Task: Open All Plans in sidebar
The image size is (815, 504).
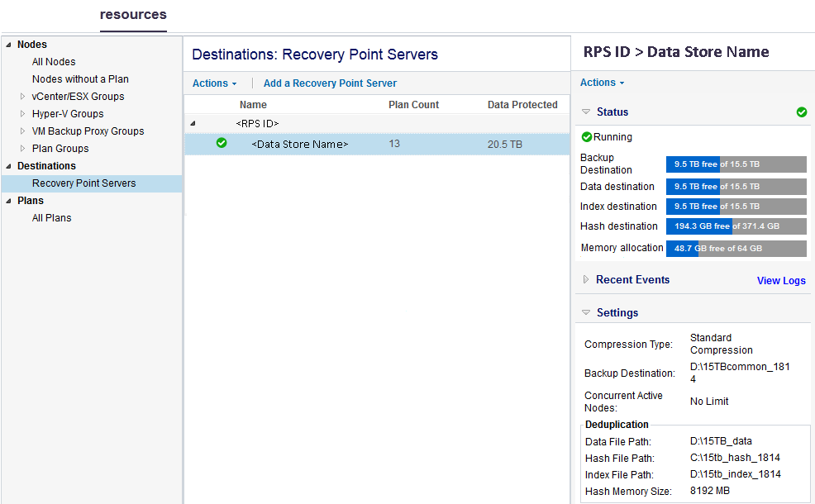Action: 51,218
